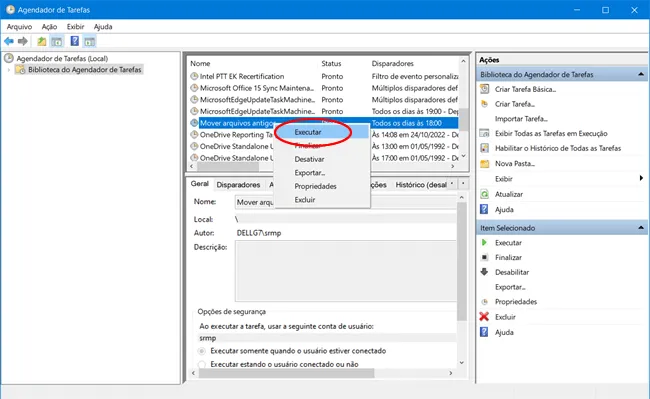
Task: Click the Desabilitar down-arrow icon
Action: (484, 272)
